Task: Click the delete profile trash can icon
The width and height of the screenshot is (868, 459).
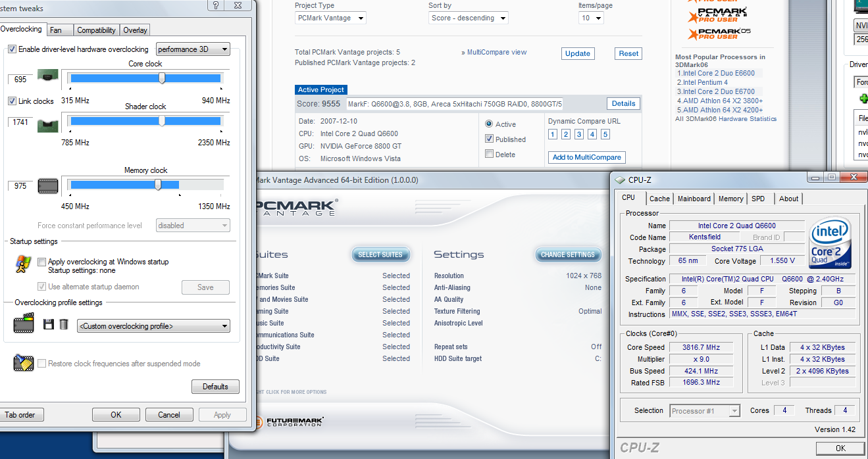Action: pyautogui.click(x=64, y=324)
